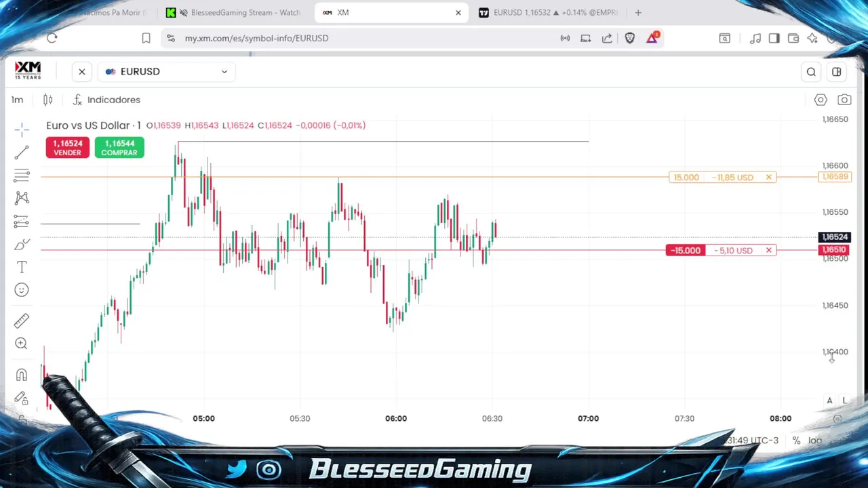Open candlestick chart type selector
Viewport: 868px width, 488px height.
48,100
